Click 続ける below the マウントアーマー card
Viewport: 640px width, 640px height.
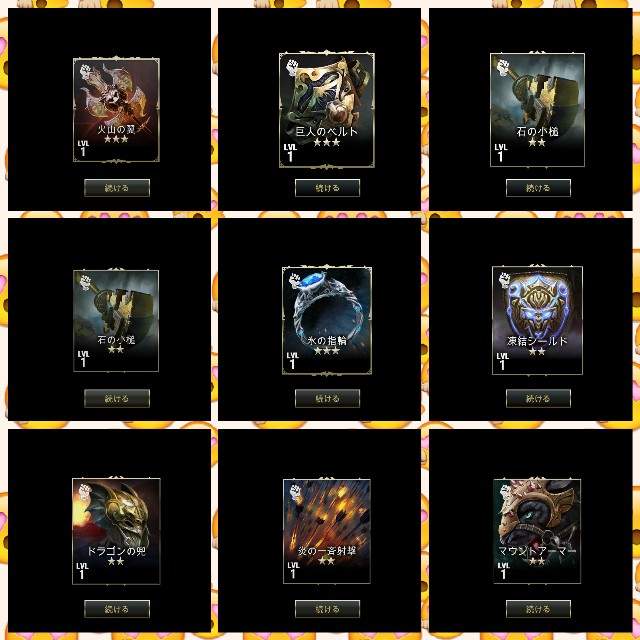pyautogui.click(x=538, y=609)
